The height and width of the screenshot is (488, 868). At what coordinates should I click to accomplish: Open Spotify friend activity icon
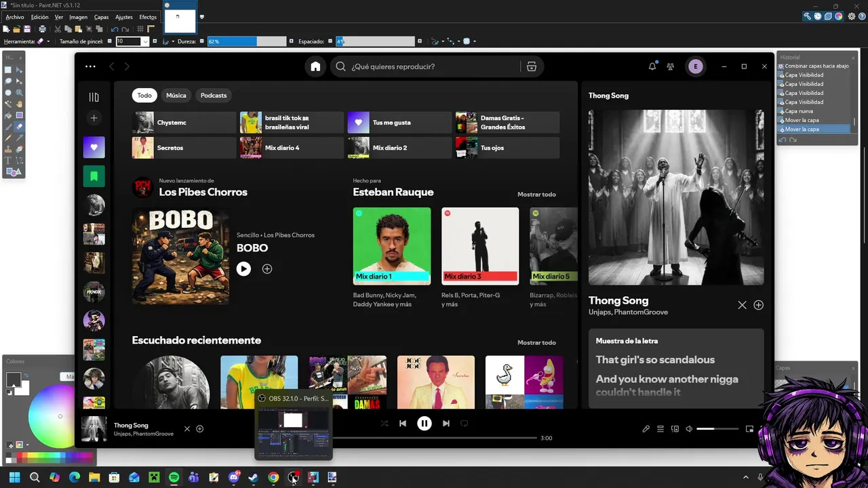[671, 66]
